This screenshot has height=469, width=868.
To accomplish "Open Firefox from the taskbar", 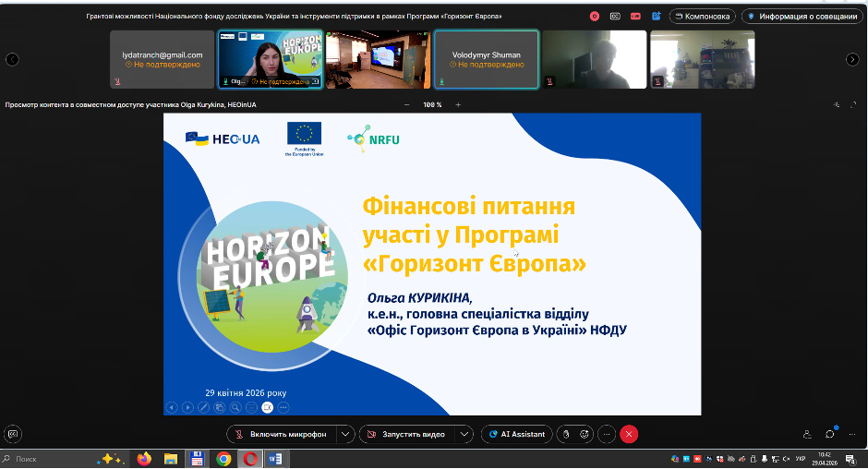I will (144, 458).
